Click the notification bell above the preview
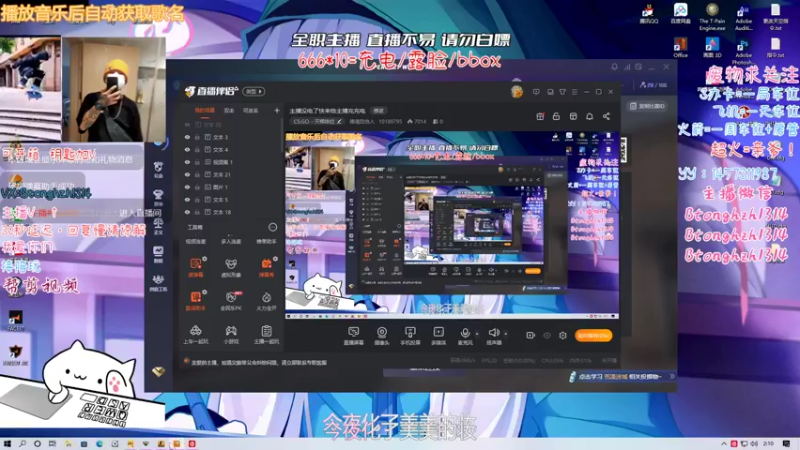The image size is (800, 450). tap(589, 116)
